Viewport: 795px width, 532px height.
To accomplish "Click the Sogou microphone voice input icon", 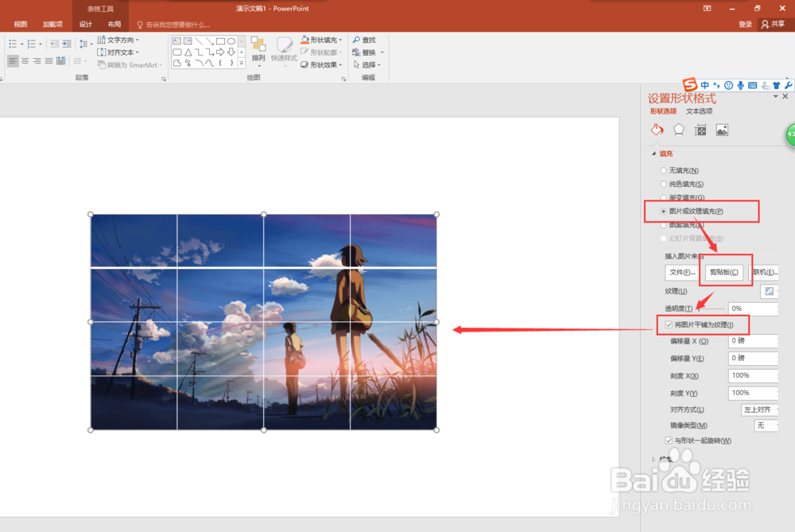I will [x=741, y=85].
